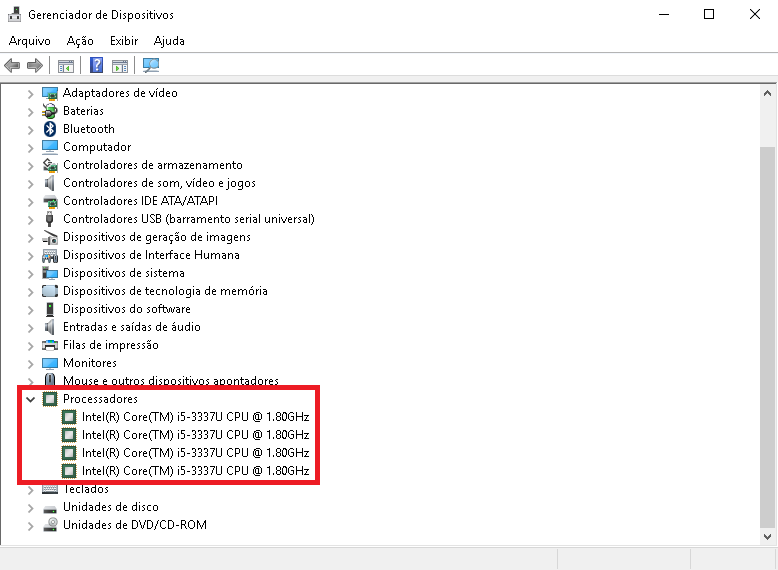778x570 pixels.
Task: Click the USB controllers plug icon
Action: coord(50,219)
